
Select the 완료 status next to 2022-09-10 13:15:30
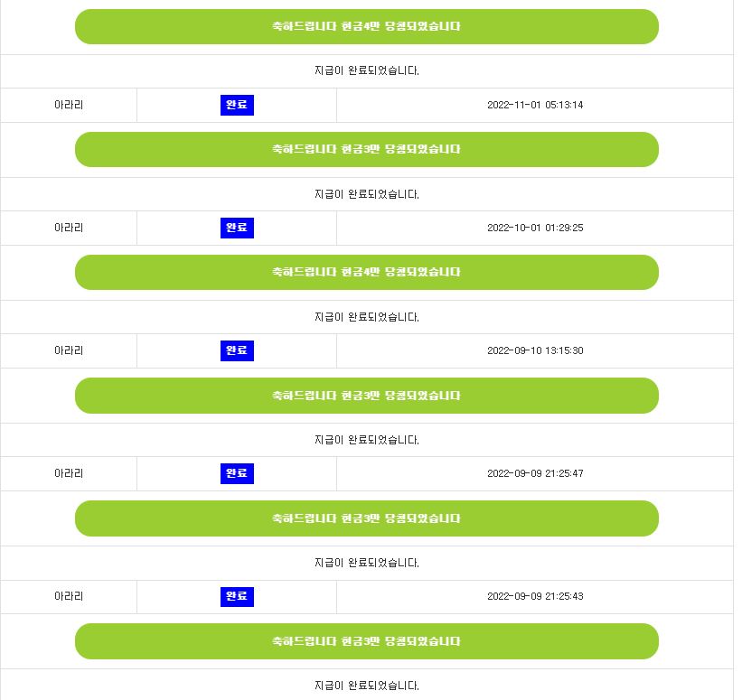237,351
